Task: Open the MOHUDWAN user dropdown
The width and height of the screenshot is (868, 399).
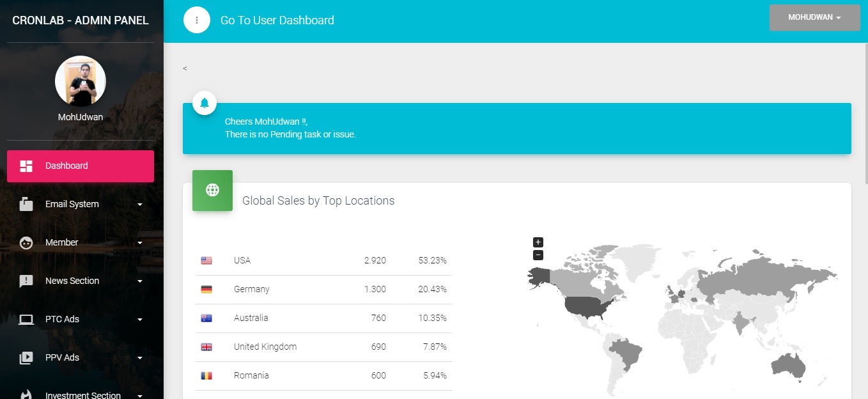Action: [814, 17]
